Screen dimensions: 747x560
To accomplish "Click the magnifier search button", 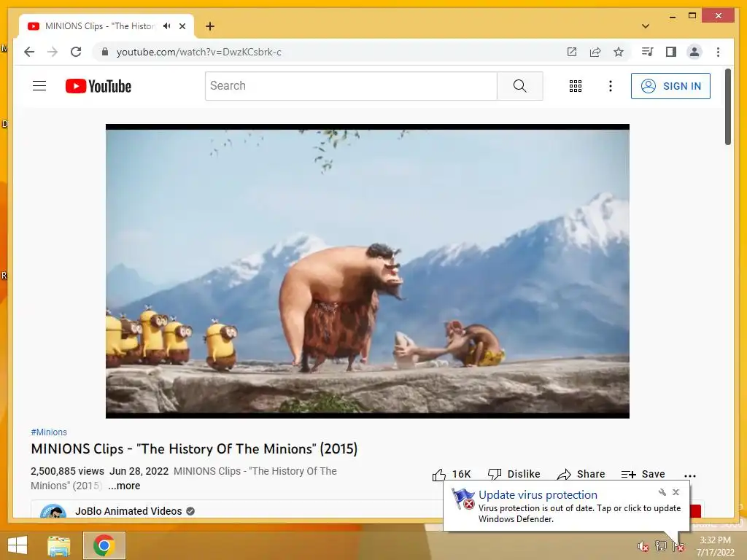I will point(519,86).
